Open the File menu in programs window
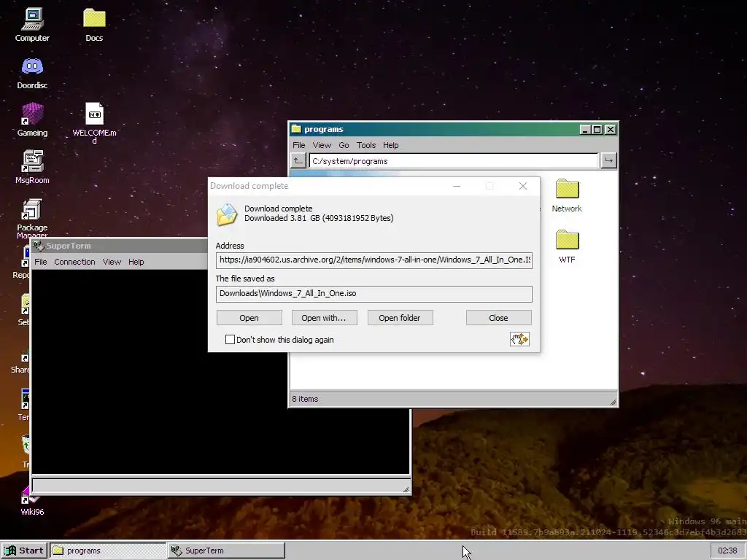The width and height of the screenshot is (747, 560). coord(298,145)
